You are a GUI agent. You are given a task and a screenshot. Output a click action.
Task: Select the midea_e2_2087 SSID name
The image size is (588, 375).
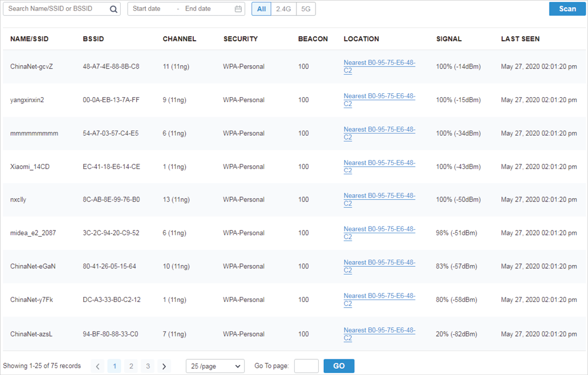33,233
